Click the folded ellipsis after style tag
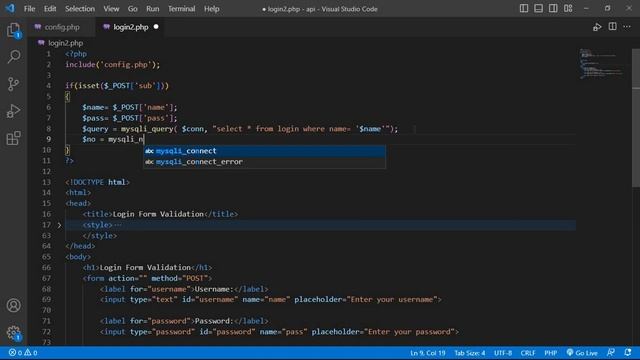The height and width of the screenshot is (360, 640). click(118, 225)
